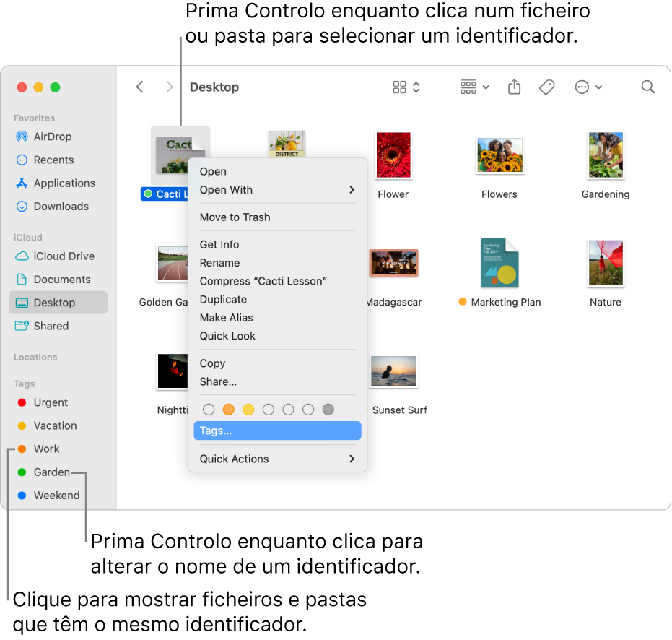Open the view style up-down chevron
This screenshot has width=672, height=640.
point(416,87)
